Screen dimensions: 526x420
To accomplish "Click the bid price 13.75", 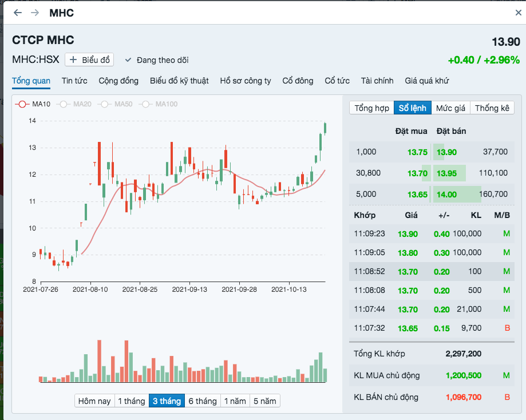I will (x=417, y=152).
